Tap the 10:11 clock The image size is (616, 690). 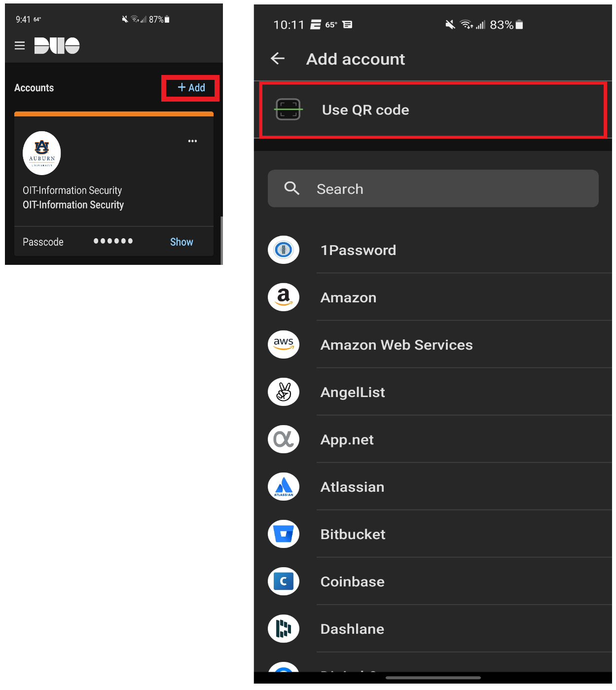[289, 25]
